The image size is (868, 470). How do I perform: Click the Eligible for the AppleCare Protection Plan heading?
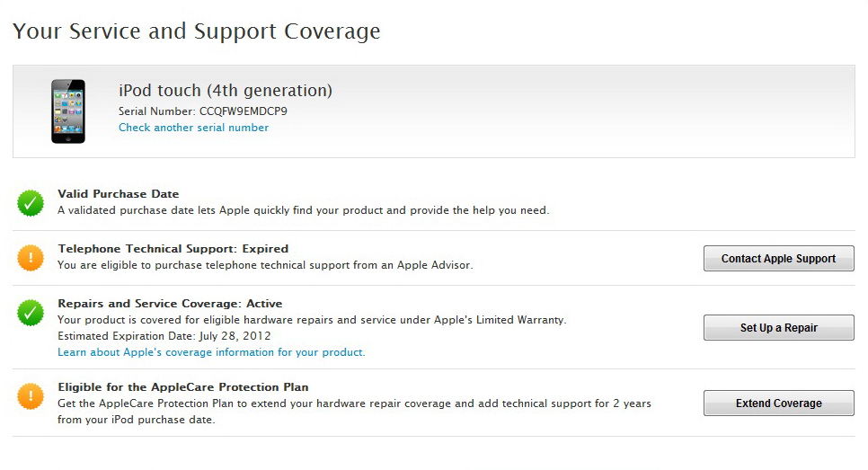[183, 387]
